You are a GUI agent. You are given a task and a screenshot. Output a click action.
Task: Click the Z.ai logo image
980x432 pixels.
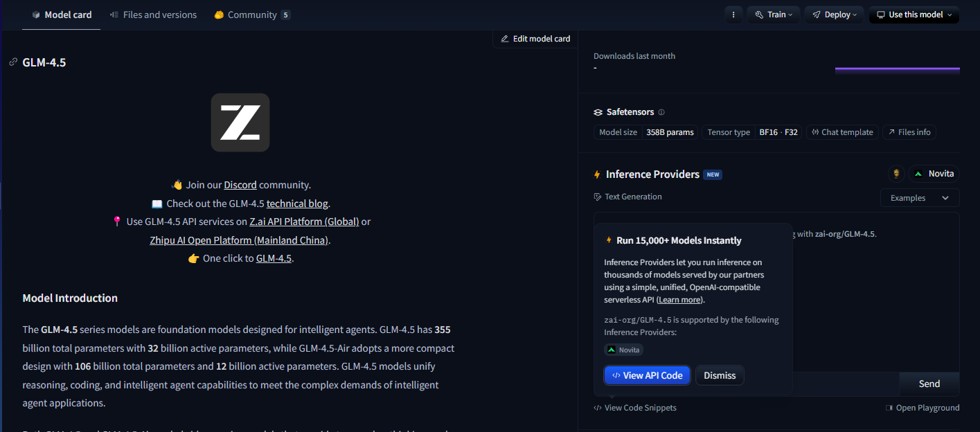tap(240, 123)
